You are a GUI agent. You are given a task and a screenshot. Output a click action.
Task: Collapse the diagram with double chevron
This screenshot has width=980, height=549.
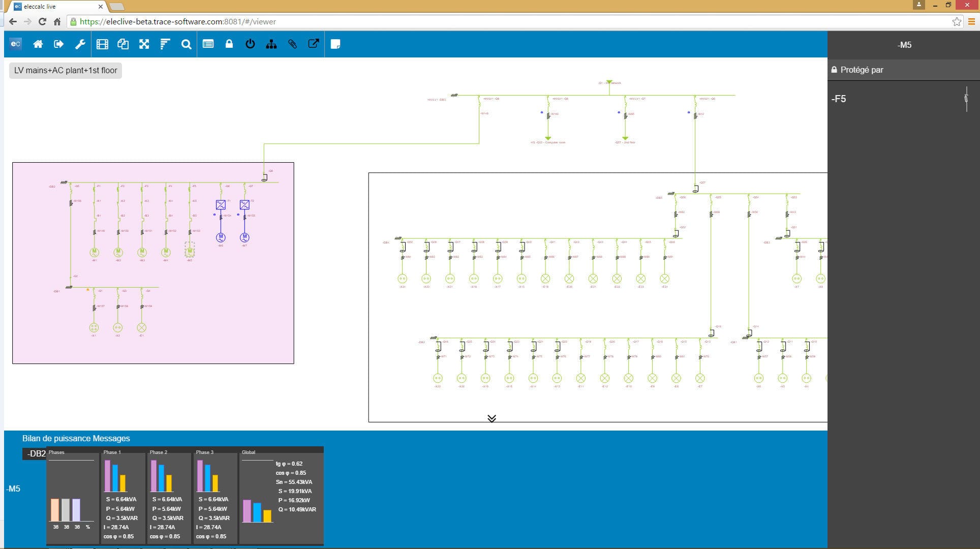pos(492,418)
